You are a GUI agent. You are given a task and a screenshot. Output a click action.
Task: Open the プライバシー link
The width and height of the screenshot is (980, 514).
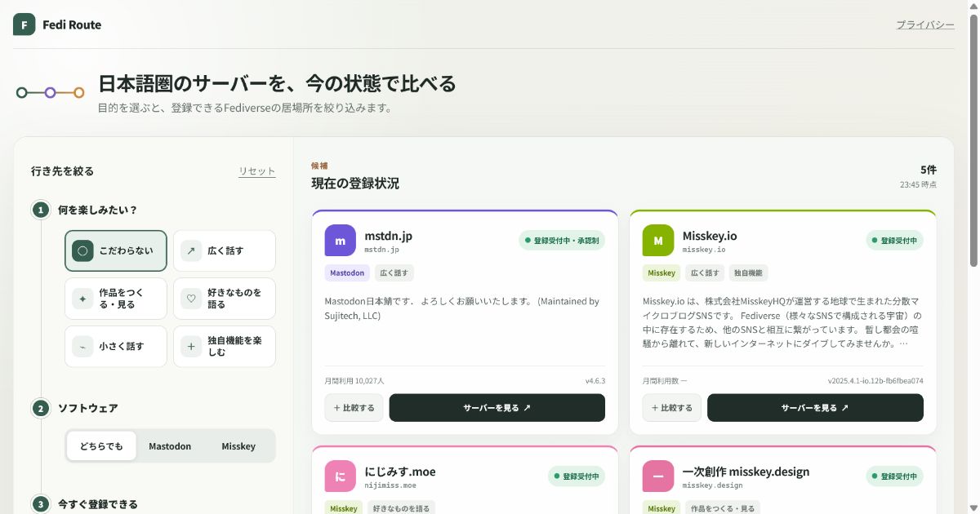coord(925,24)
